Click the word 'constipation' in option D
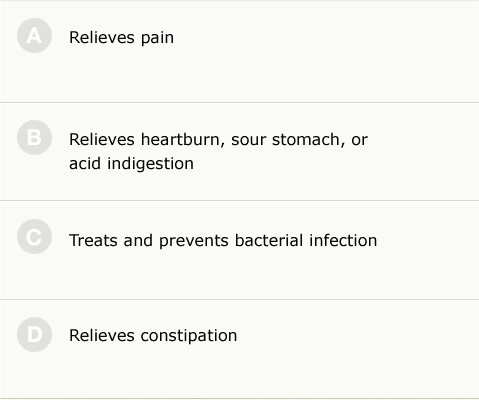 (189, 336)
